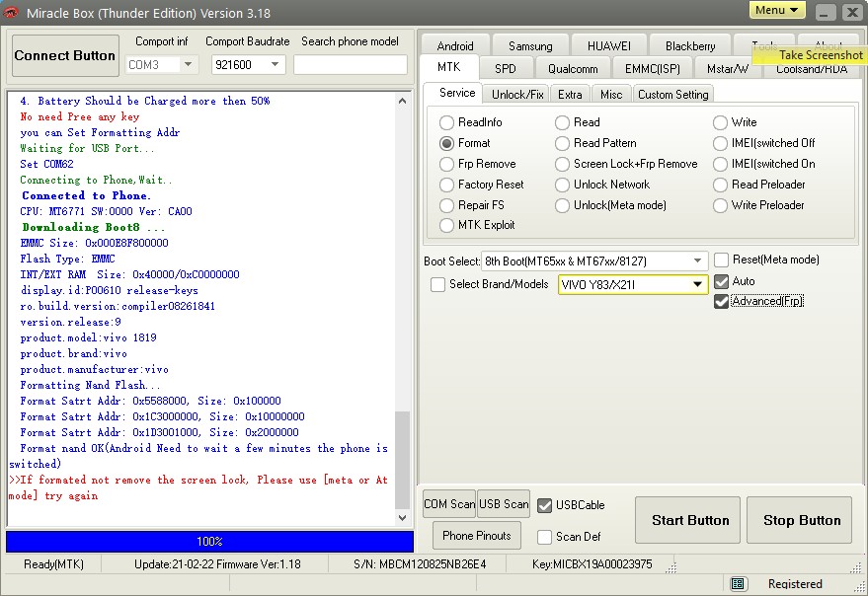Enable the Select Brand/Models checkbox

pos(437,284)
